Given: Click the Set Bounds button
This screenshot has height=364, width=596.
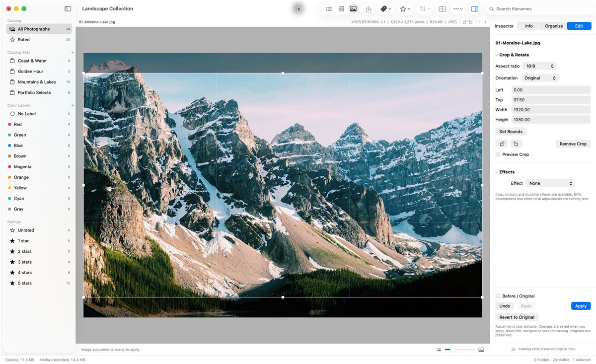Looking at the screenshot, I should coord(511,132).
